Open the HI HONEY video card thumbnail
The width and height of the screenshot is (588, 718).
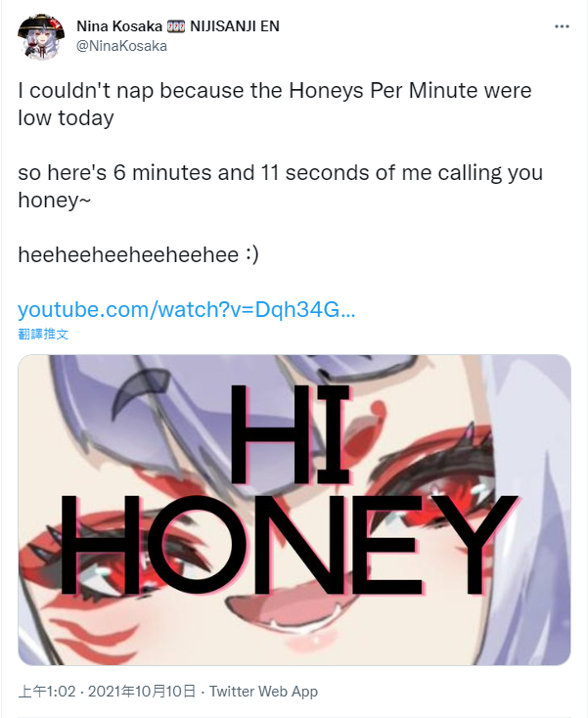[x=294, y=510]
